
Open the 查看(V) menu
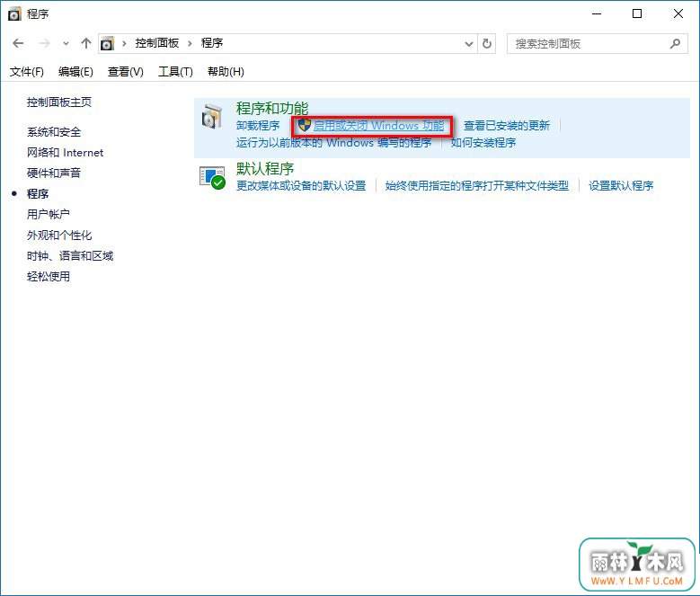(x=126, y=71)
